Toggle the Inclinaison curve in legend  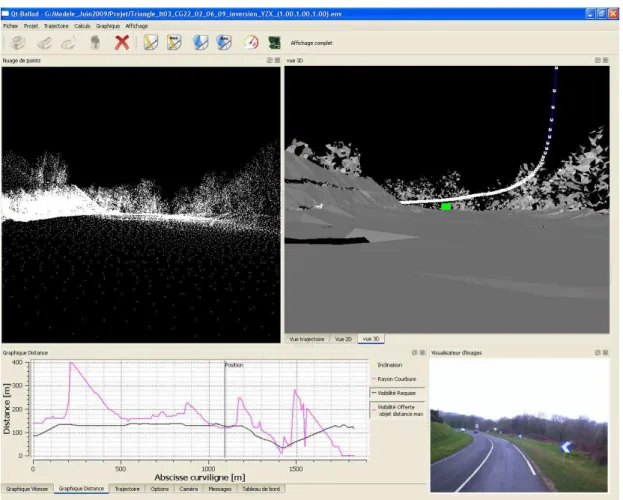[389, 365]
